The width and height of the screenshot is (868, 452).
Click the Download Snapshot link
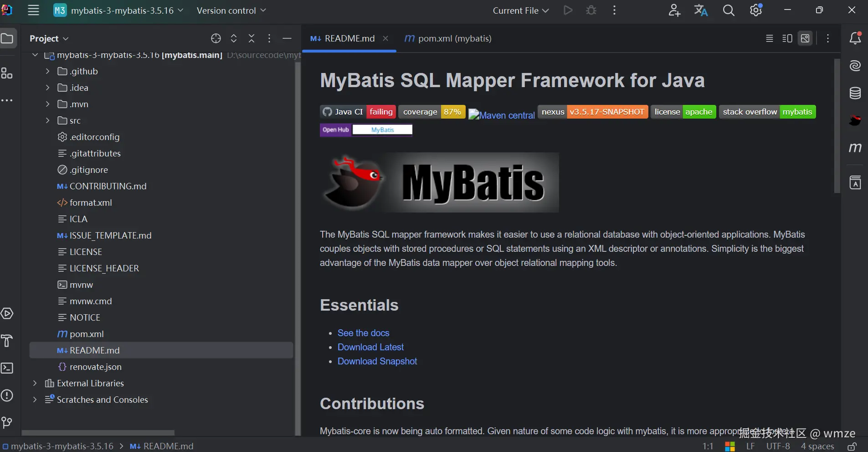pos(377,361)
